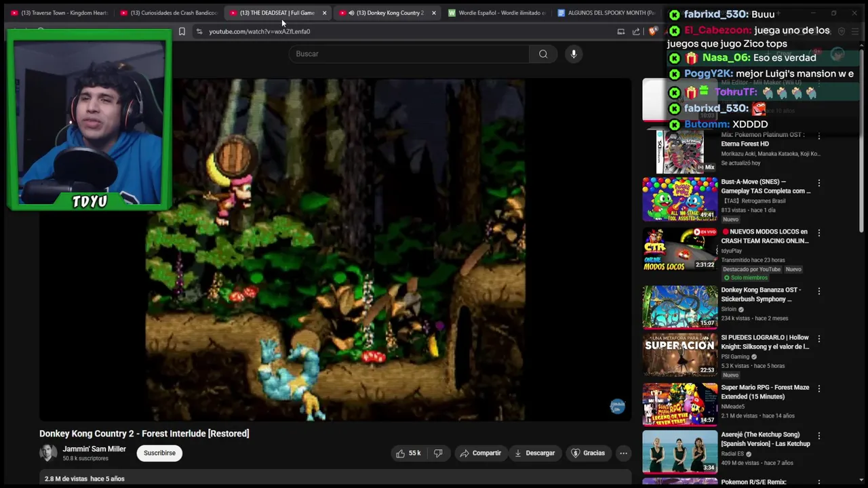The image size is (868, 488).
Task: Click the youtube.com URL address field
Action: point(260,31)
